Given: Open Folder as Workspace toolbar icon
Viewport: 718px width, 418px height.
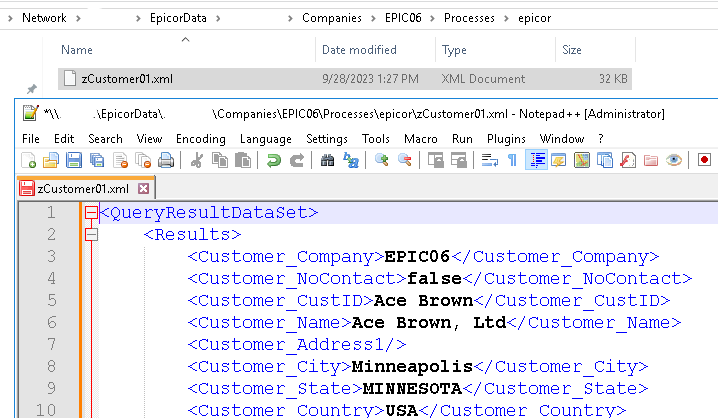Looking at the screenshot, I should pyautogui.click(x=651, y=160).
